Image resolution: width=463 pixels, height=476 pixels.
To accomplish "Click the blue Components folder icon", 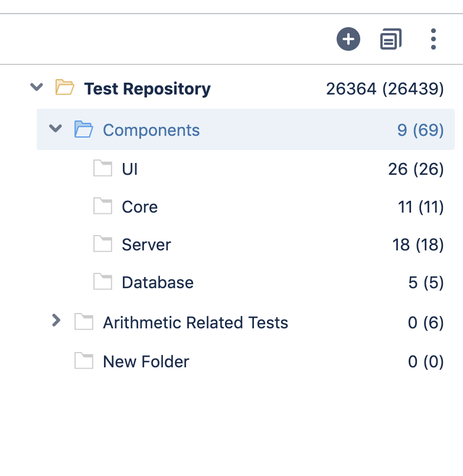I will (x=83, y=129).
